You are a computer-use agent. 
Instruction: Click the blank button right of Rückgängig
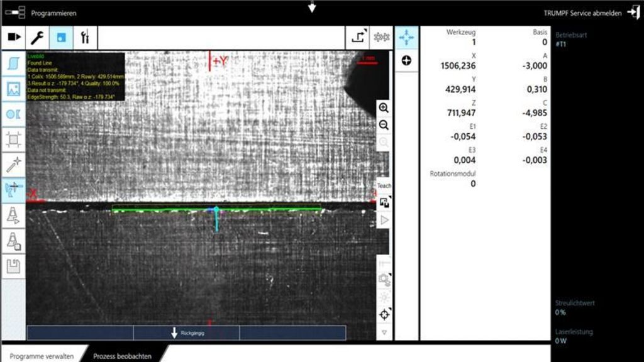click(293, 333)
